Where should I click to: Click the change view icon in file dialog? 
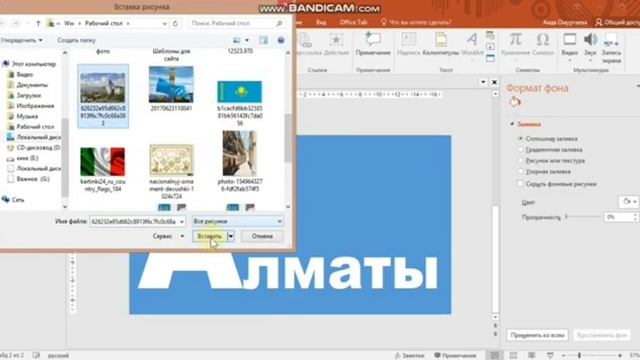click(x=237, y=40)
